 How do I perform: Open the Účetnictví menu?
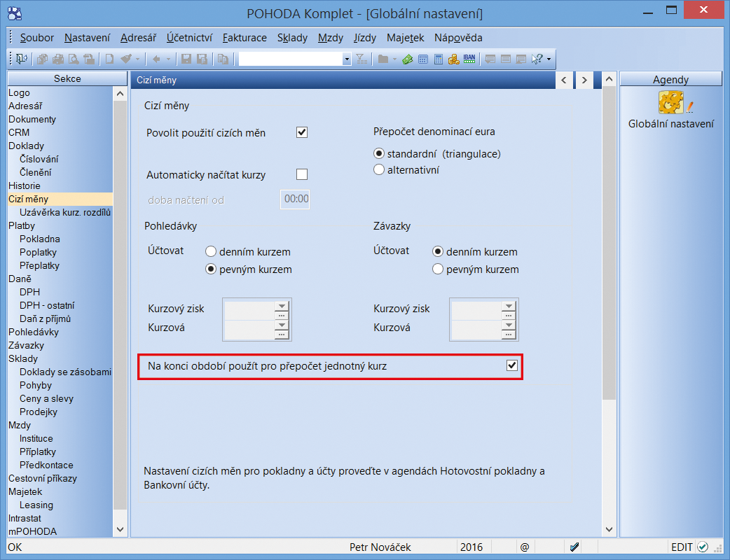(x=189, y=38)
